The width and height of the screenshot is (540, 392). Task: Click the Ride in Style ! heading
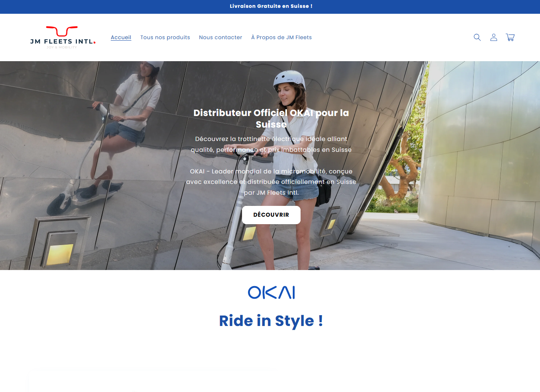271,321
